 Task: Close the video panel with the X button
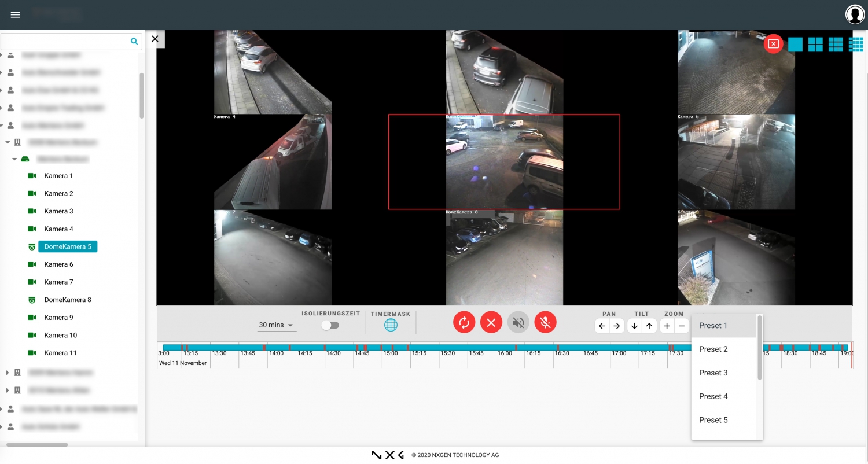[x=155, y=39]
